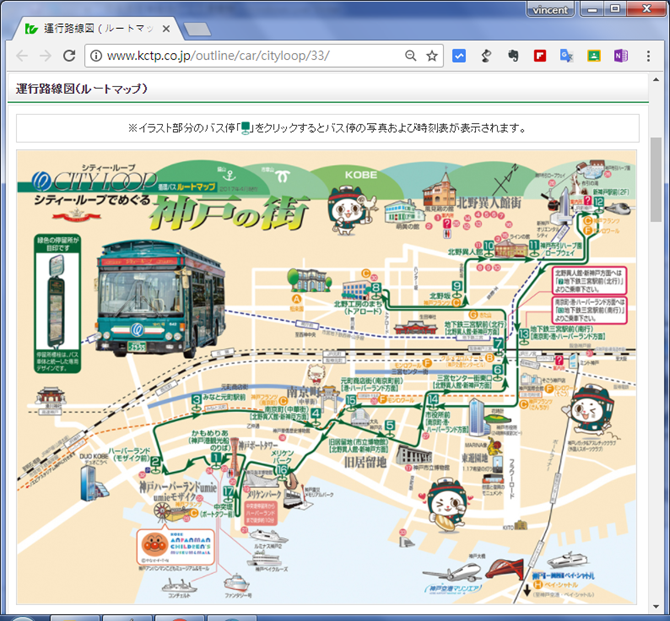Click bus stop 8 Kitano Kobo no Machi

(376, 290)
